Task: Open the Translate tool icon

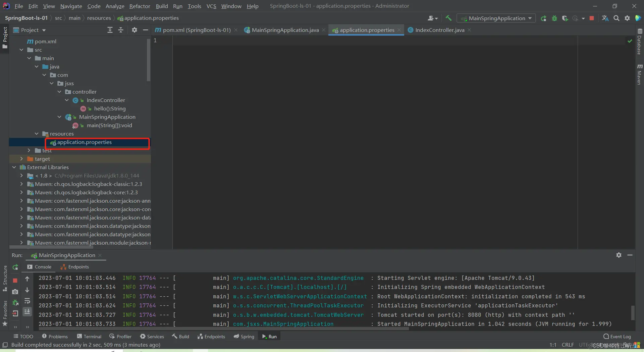Action: tap(605, 18)
